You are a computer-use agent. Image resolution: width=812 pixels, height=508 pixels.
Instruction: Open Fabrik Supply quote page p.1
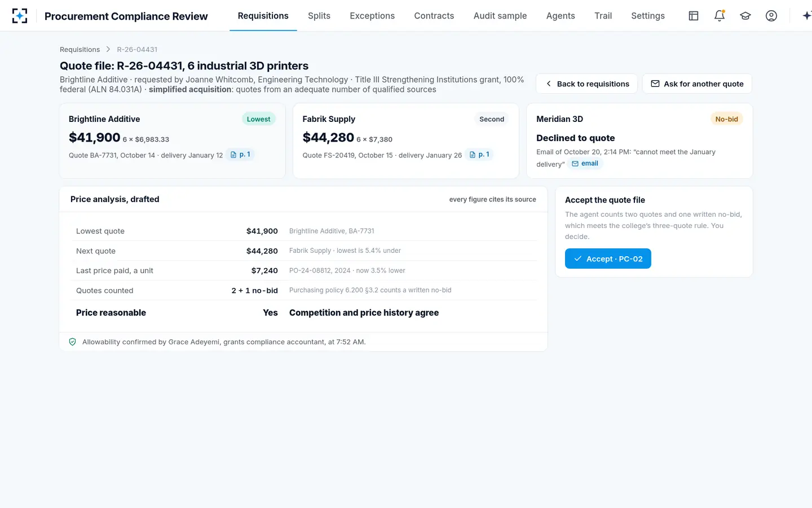click(479, 155)
